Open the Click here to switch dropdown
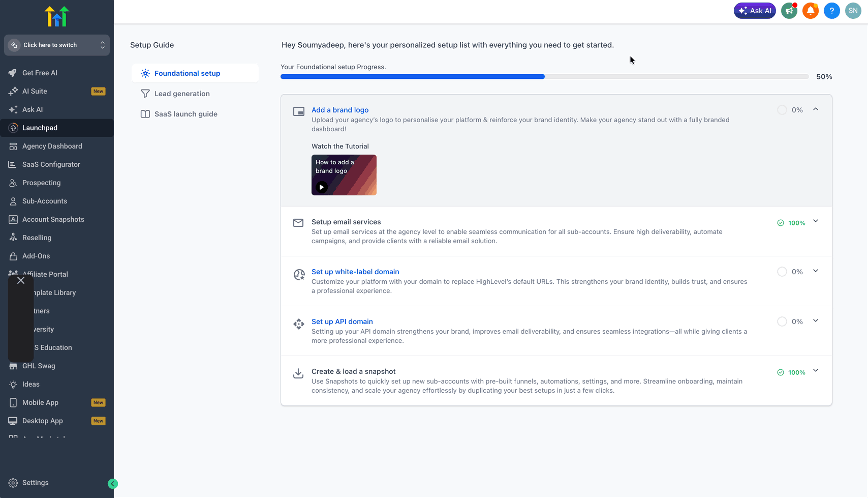This screenshot has width=868, height=498. pyautogui.click(x=57, y=45)
